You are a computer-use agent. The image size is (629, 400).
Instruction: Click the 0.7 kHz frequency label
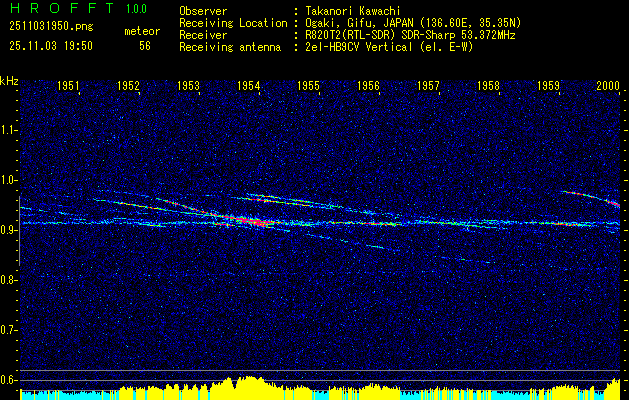[x=8, y=330]
